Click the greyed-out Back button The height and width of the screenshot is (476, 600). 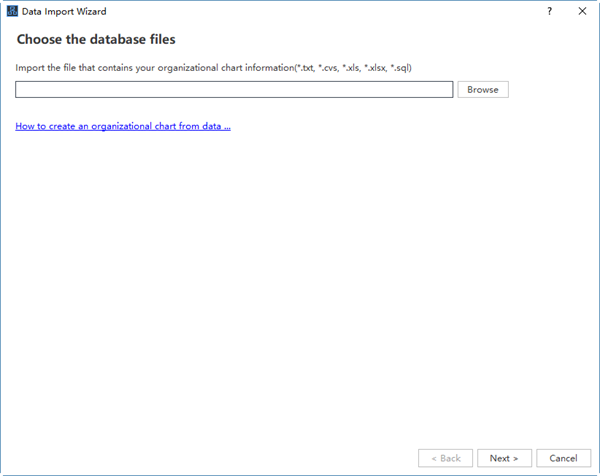pos(446,458)
